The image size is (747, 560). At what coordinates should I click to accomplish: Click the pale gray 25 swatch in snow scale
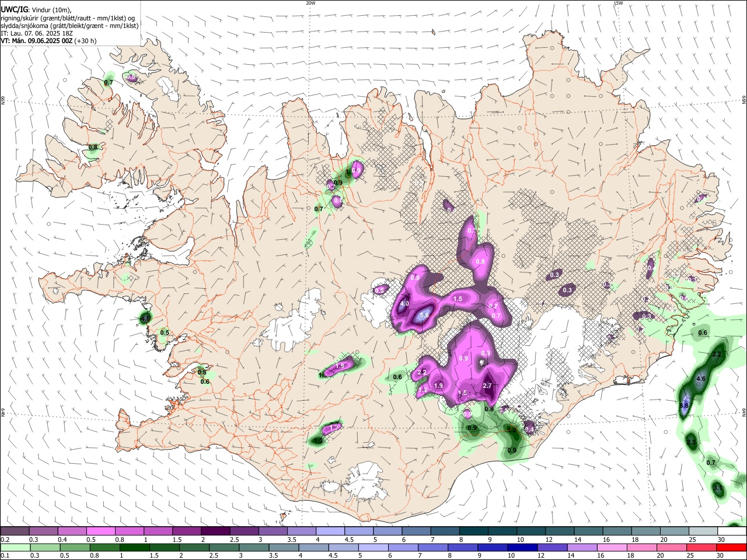click(704, 531)
